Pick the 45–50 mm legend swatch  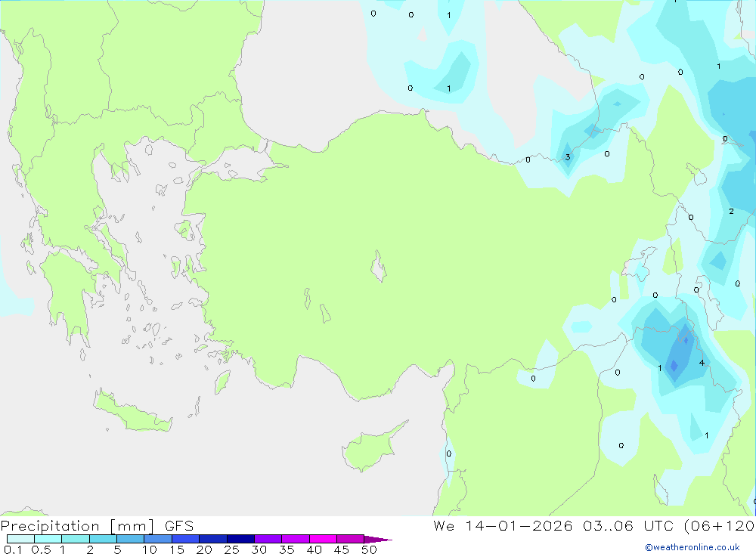click(x=351, y=539)
